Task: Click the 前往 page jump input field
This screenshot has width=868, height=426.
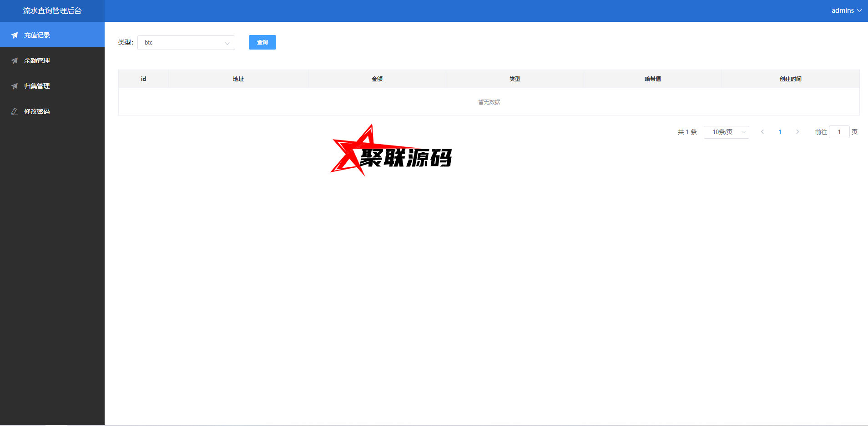Action: (839, 132)
